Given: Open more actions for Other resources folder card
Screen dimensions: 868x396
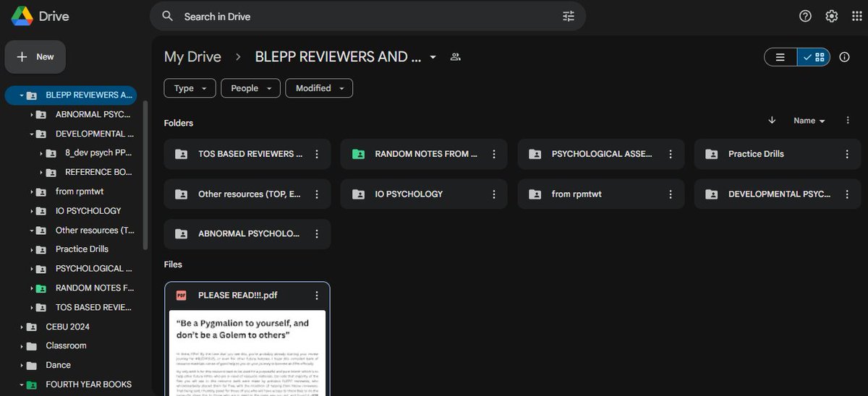Looking at the screenshot, I should click(317, 194).
